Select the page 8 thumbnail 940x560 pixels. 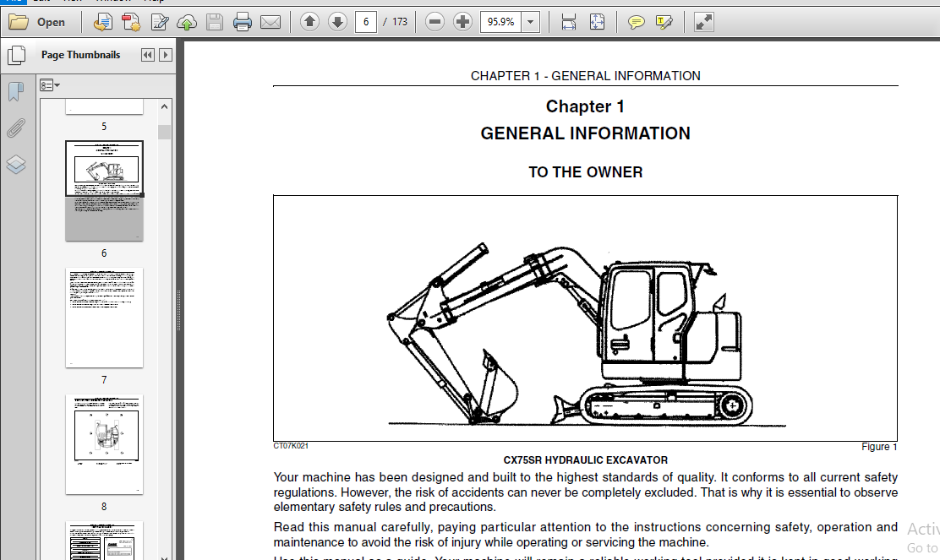pyautogui.click(x=104, y=444)
